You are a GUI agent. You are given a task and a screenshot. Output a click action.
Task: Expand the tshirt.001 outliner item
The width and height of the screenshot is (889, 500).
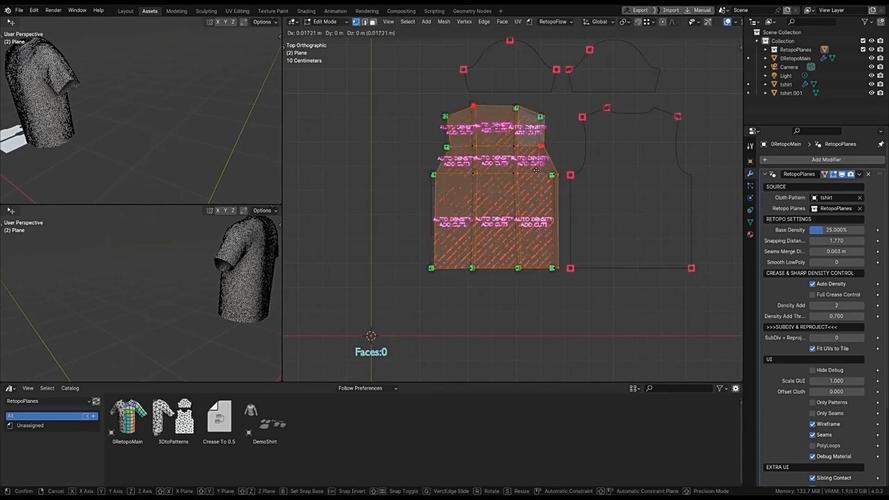765,93
